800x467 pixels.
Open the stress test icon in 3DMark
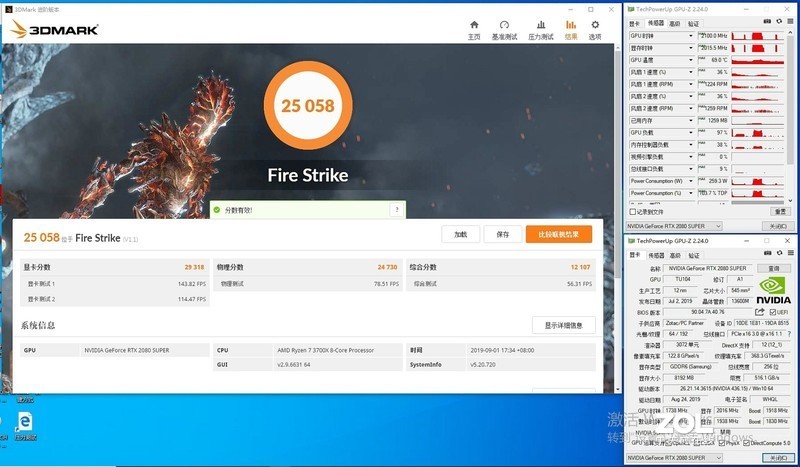point(541,25)
